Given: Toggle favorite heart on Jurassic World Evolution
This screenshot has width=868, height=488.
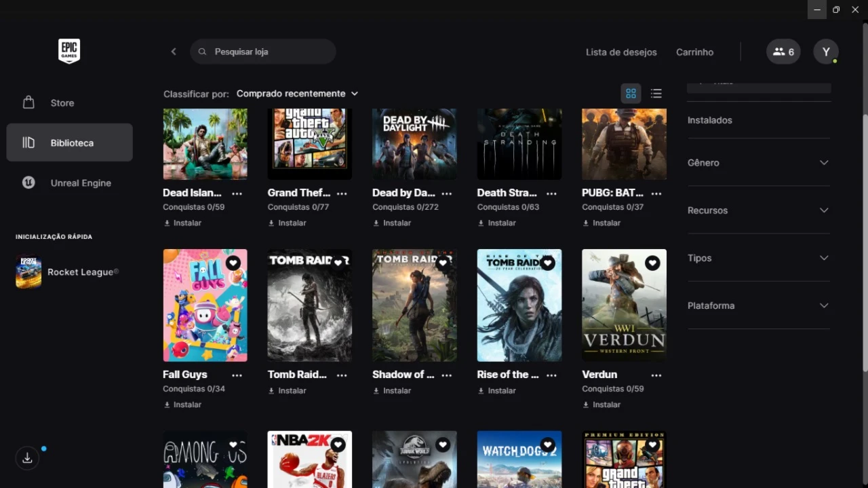Looking at the screenshot, I should (443, 445).
